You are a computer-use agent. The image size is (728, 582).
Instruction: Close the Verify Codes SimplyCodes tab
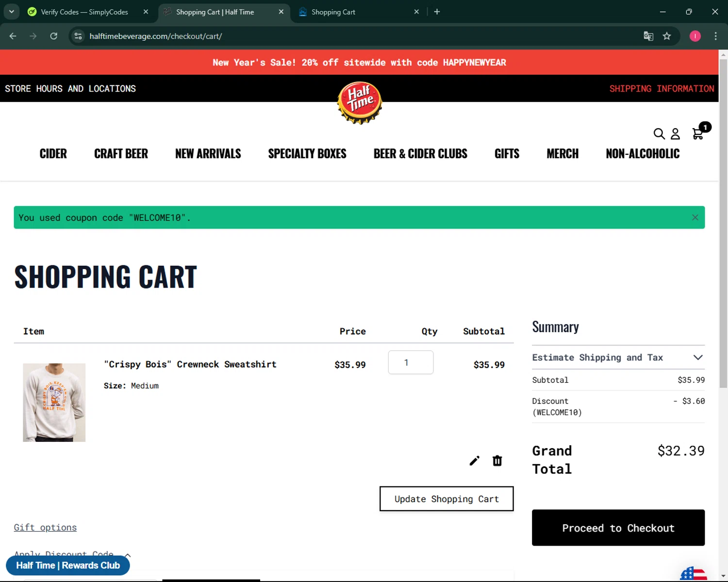pos(146,12)
